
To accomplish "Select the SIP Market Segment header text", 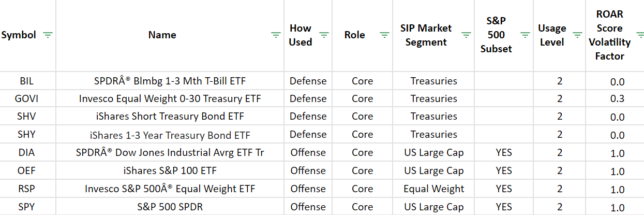I will coord(426,35).
